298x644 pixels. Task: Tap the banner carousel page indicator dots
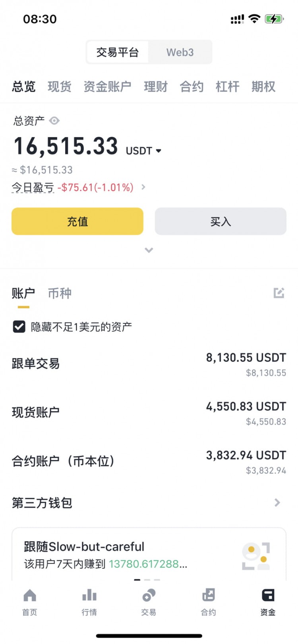pos(147,580)
